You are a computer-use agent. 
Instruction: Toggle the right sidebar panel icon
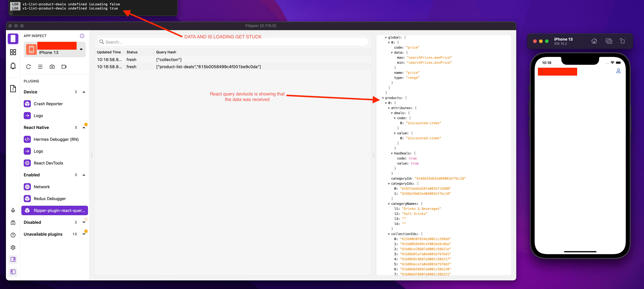13,259
